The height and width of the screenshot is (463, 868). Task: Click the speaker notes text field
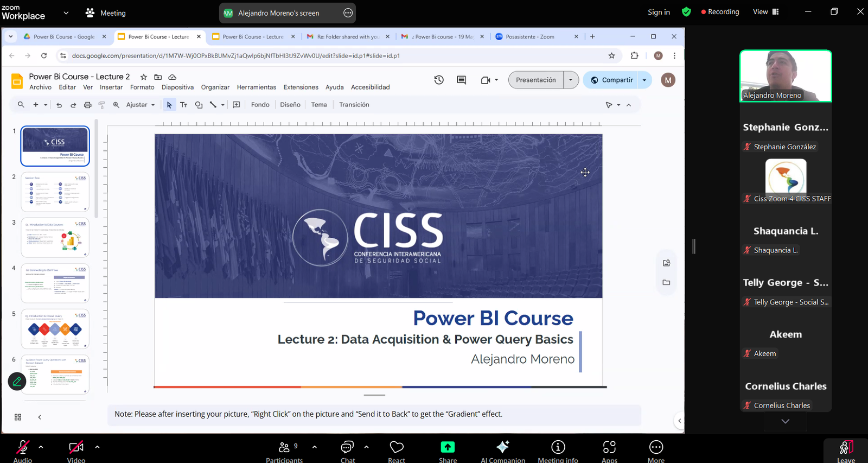374,414
